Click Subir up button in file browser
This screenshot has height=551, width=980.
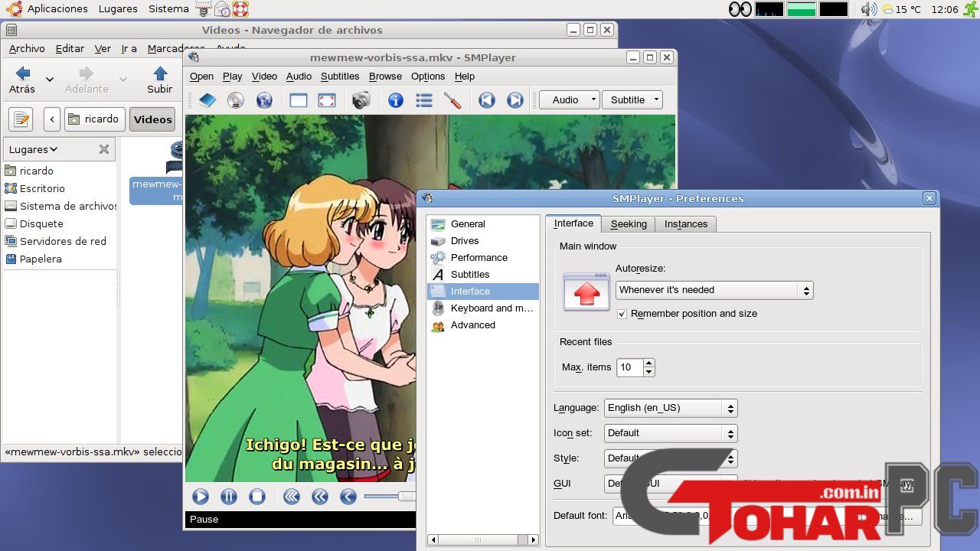pos(160,80)
